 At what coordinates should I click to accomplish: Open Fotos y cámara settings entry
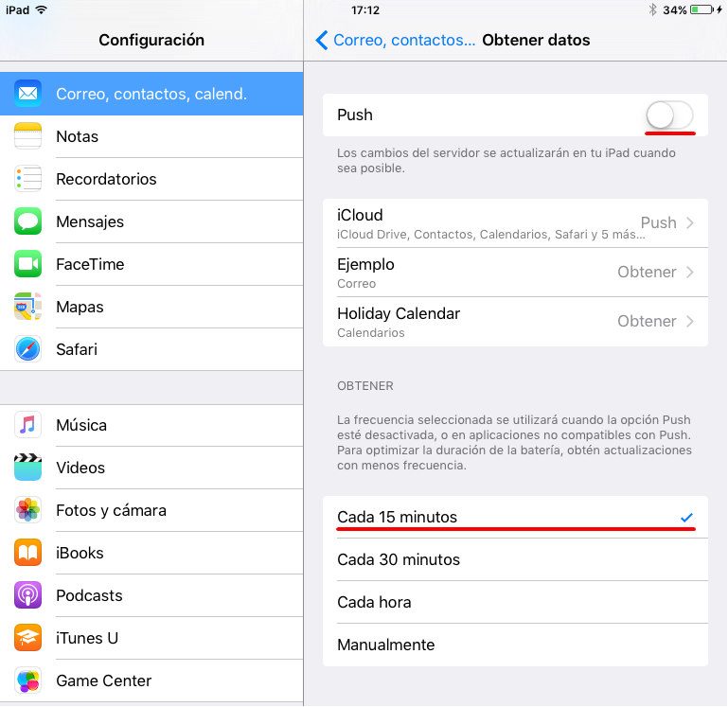[151, 510]
